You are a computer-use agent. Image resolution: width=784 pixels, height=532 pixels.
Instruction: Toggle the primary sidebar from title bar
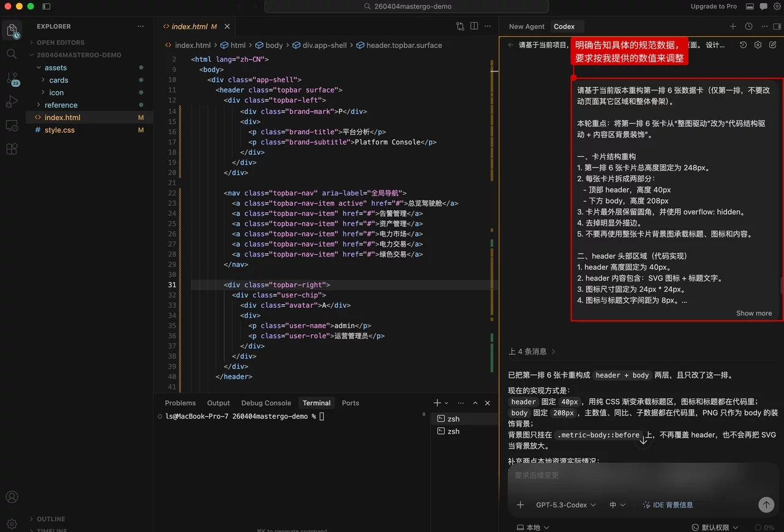click(47, 6)
